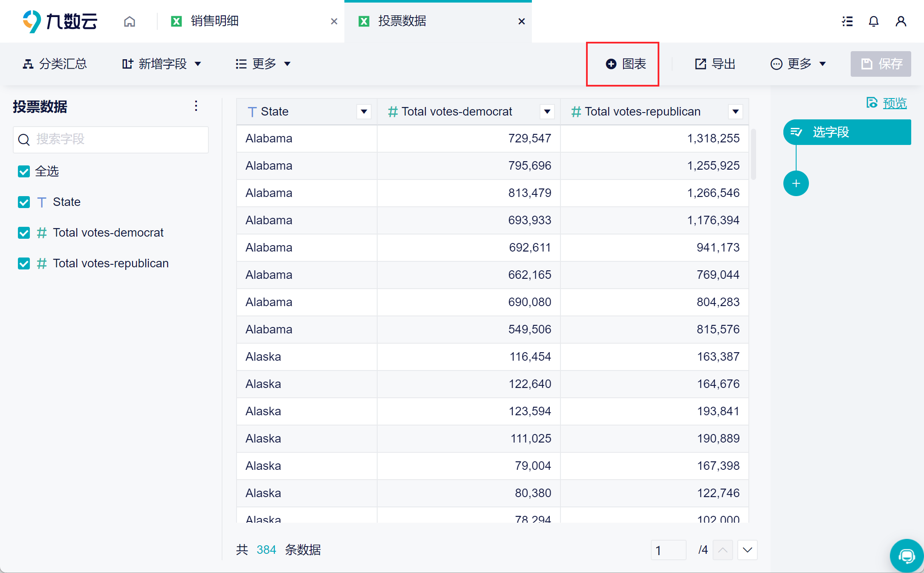Screen dimensions: 924x573
Task: Toggle the Total votes-republican checkbox
Action: [x=24, y=263]
